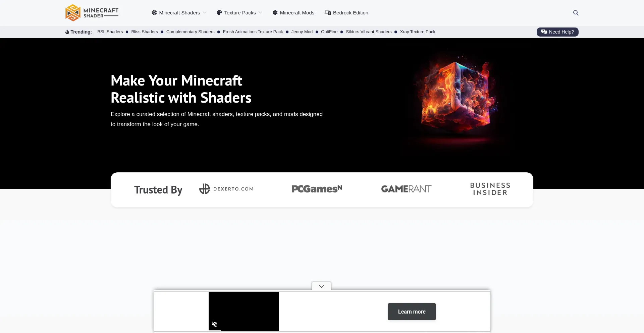Expand the Minecraft Shaders dropdown
The image size is (644, 333).
[x=205, y=12]
